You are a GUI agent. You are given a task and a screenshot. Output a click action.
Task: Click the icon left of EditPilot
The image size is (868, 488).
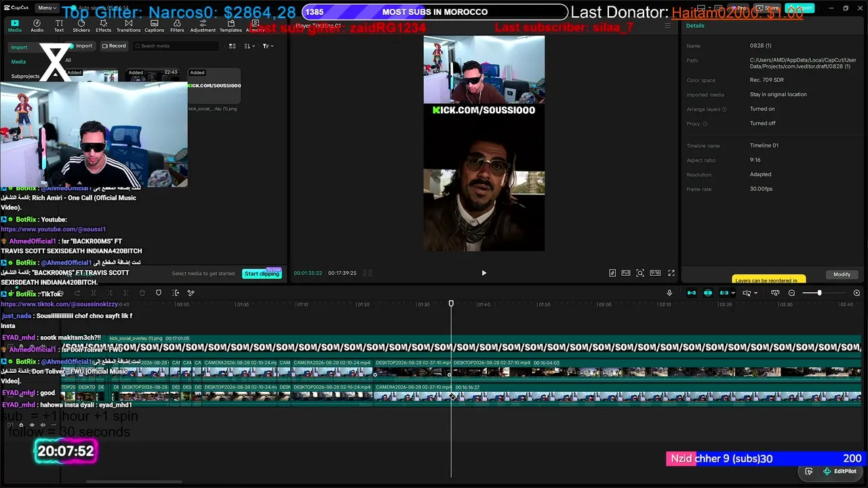tap(809, 472)
